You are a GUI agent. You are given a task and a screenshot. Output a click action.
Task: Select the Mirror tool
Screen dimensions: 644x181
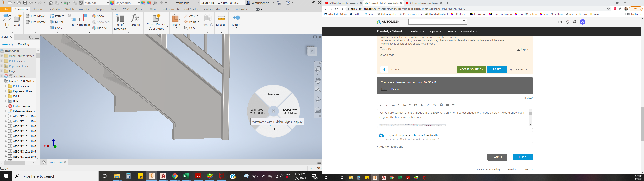click(57, 22)
